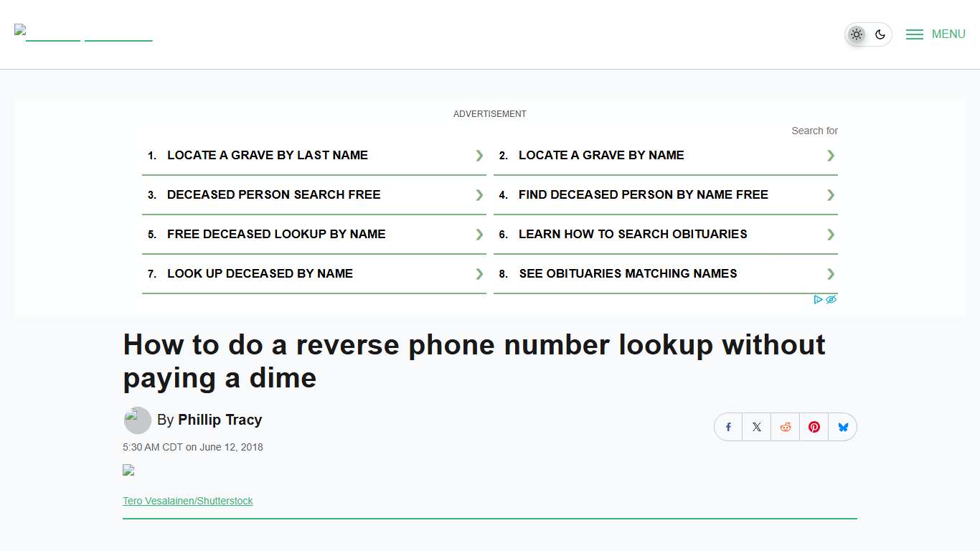Open the Tero Vesalainen/Shutterstock credit link
Viewport: 980px width, 551px height.
pyautogui.click(x=187, y=501)
